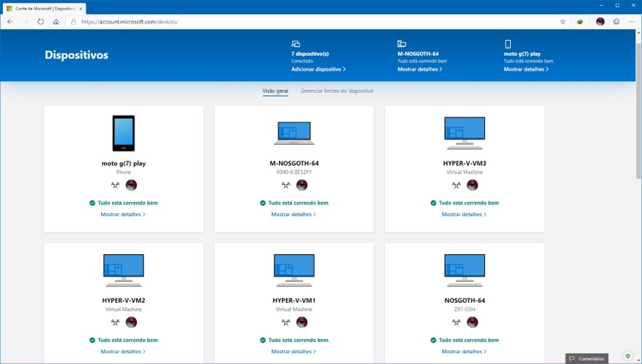Click the HYPER-V-VM1 monitor image
The width and height of the screenshot is (642, 364).
[294, 270]
